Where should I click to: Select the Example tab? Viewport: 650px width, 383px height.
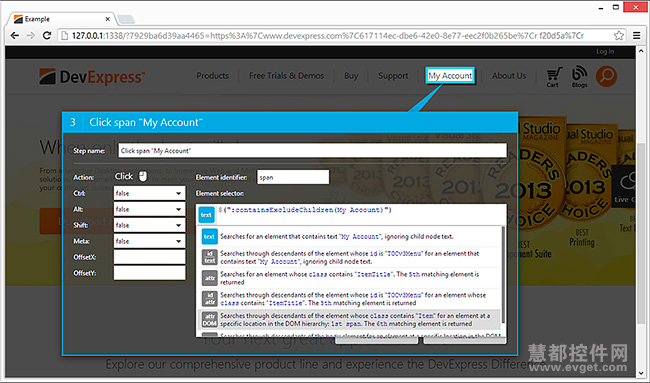[x=62, y=19]
